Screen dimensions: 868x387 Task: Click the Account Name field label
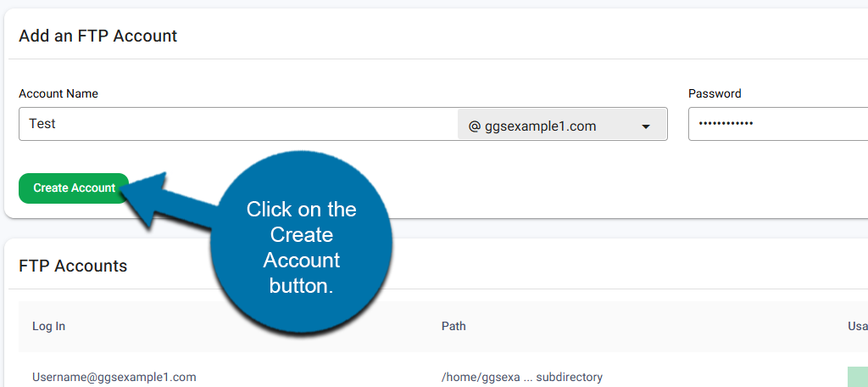[x=58, y=93]
